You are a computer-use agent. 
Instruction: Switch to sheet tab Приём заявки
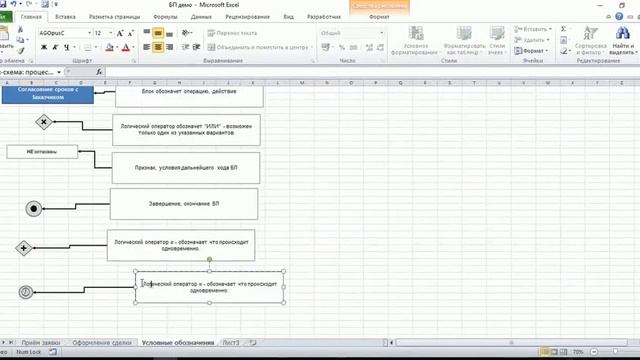pyautogui.click(x=41, y=342)
